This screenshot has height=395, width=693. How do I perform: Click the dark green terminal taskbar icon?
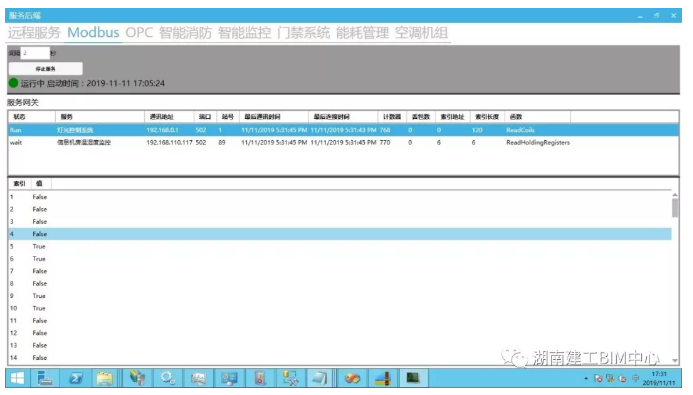click(413, 378)
